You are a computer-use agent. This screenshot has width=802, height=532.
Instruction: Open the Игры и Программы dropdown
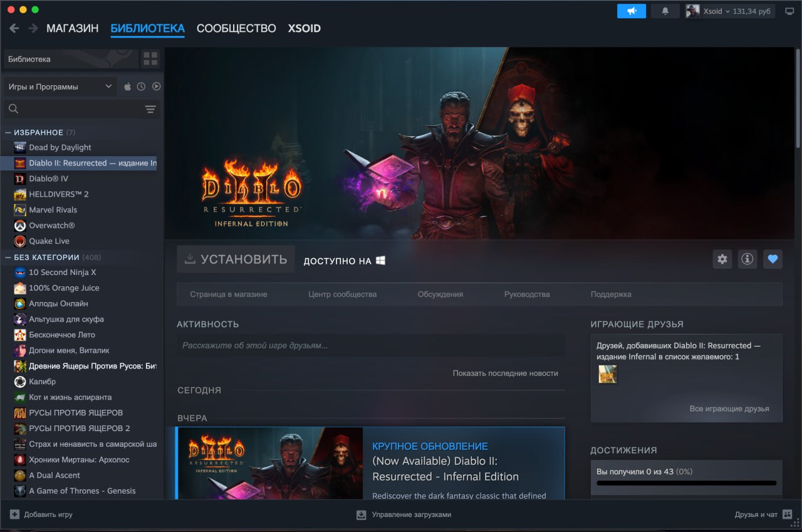click(60, 86)
